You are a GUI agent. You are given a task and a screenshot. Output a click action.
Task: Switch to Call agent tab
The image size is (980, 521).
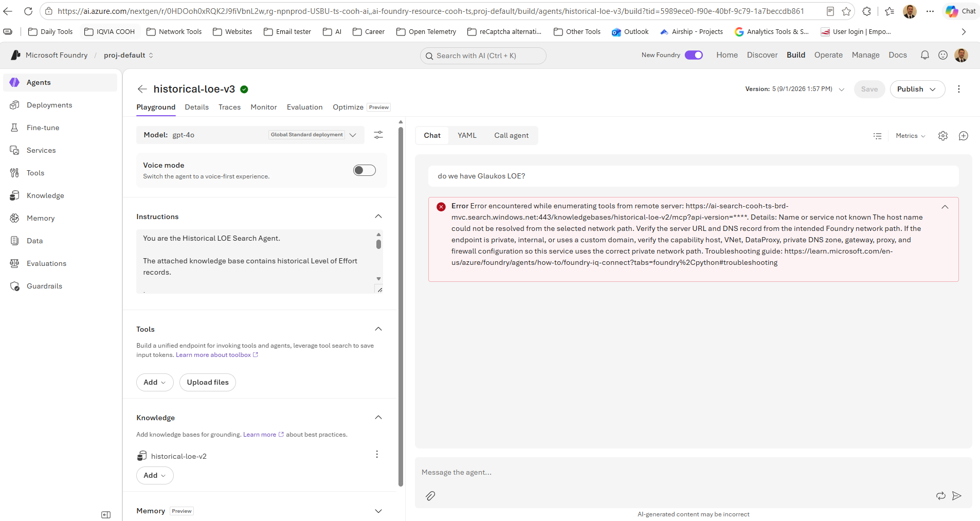[x=512, y=135]
